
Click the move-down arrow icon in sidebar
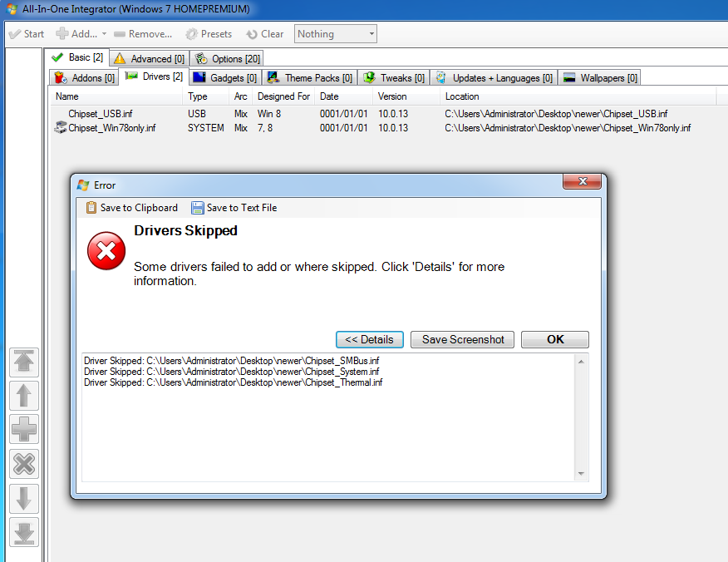(x=24, y=498)
